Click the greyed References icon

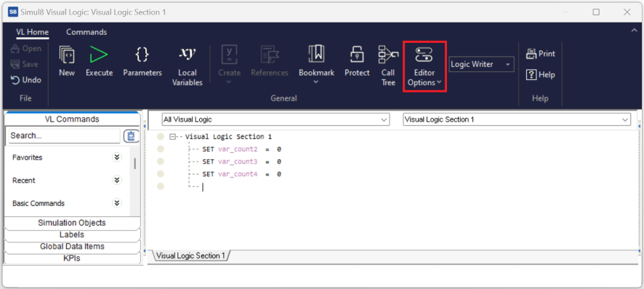click(270, 55)
